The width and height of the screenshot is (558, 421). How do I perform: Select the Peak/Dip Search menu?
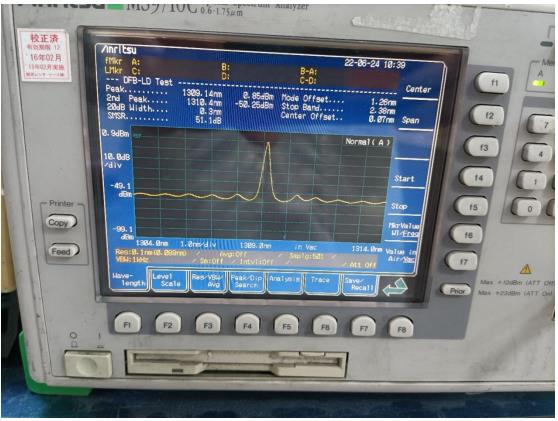point(246,282)
